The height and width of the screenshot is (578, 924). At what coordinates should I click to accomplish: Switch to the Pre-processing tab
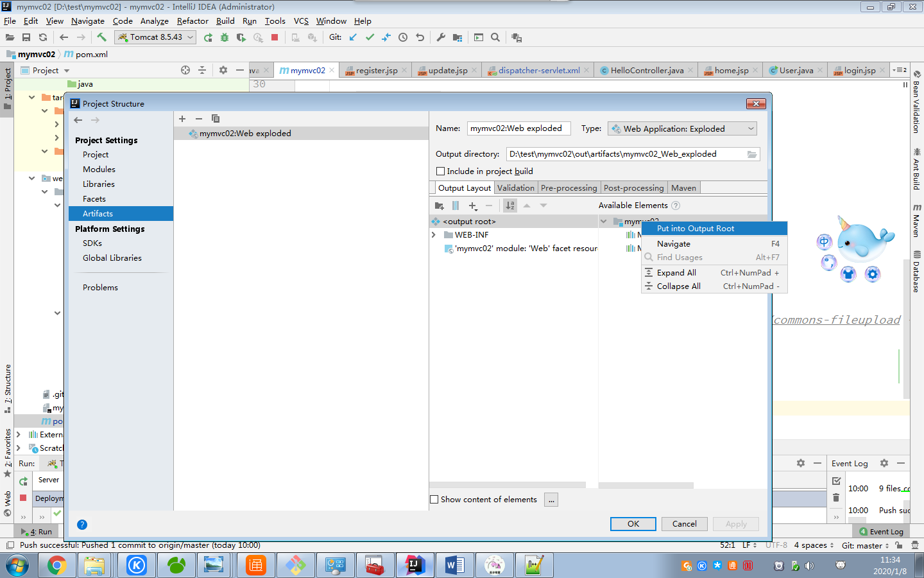tap(569, 188)
